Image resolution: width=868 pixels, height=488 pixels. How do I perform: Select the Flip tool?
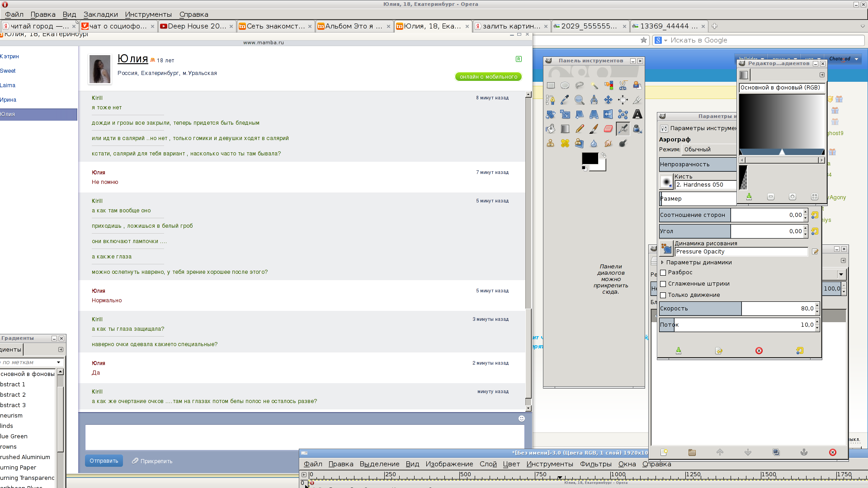(609, 114)
